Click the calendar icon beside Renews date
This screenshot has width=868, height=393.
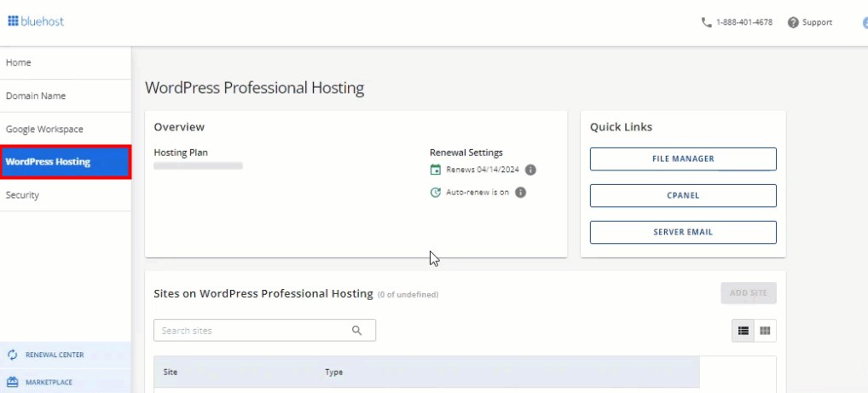coord(436,170)
